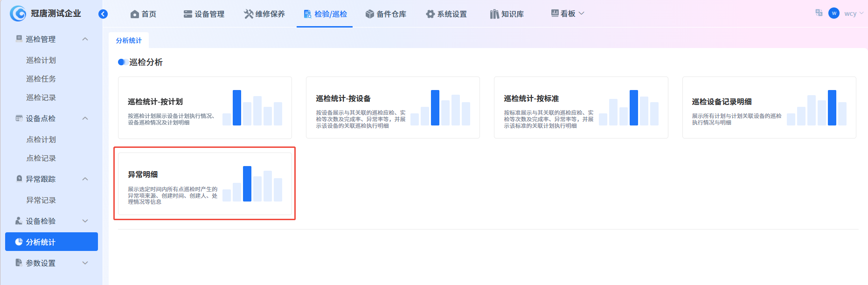868x285 pixels.
Task: Click the language translate icon
Action: coord(819,13)
